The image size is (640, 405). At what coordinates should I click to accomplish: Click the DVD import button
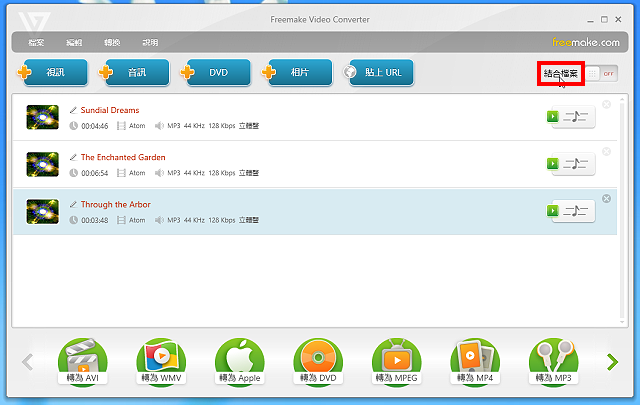point(216,72)
